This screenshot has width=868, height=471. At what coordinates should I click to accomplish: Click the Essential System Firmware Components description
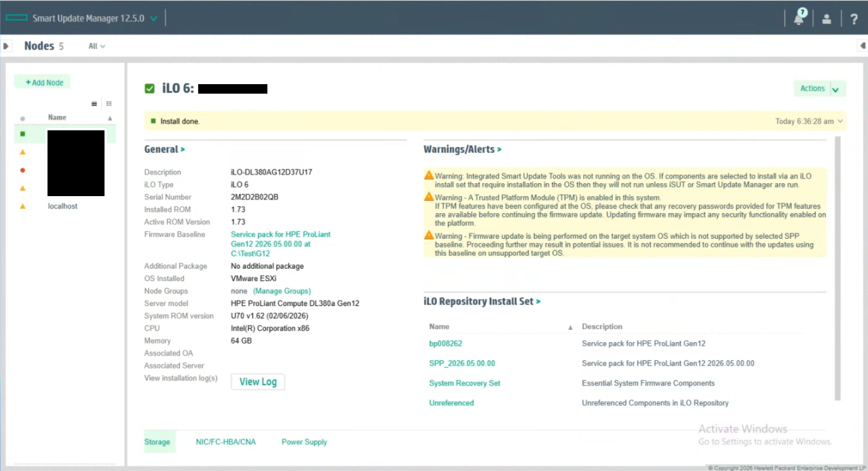click(x=648, y=383)
